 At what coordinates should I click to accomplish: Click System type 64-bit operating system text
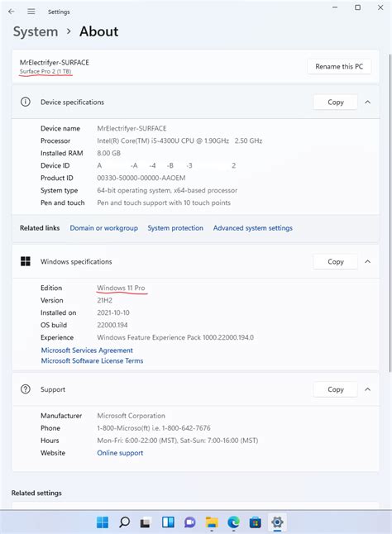167,190
